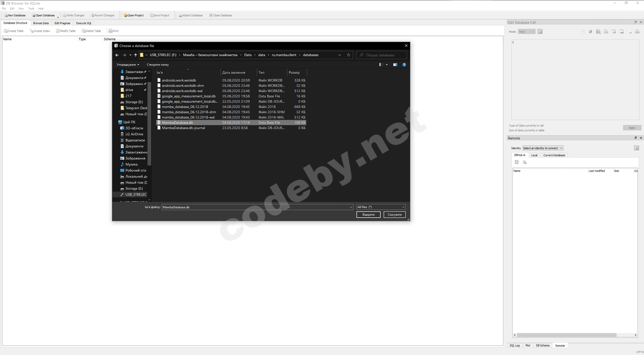This screenshot has width=644, height=355.
Task: Expand the address bar path history
Action: pyautogui.click(x=339, y=55)
